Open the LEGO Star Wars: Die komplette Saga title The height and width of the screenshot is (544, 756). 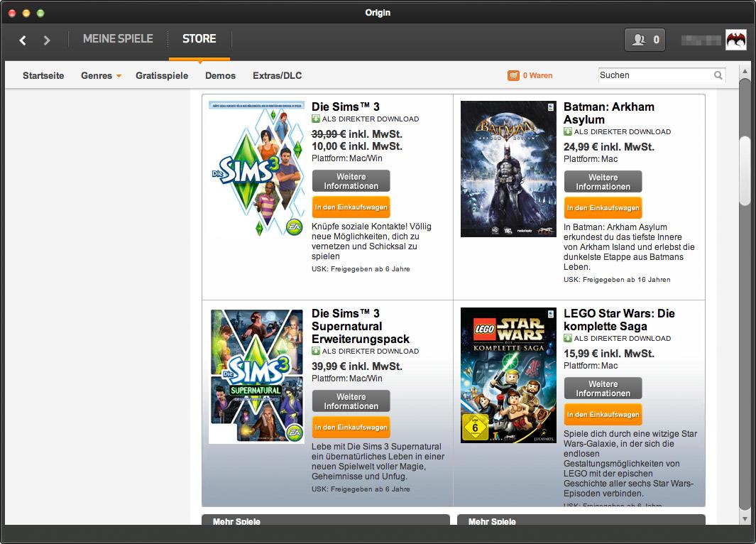(619, 320)
